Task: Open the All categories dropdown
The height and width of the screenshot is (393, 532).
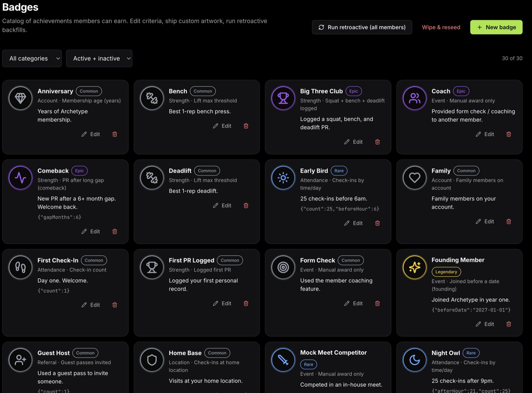Action: (x=32, y=58)
